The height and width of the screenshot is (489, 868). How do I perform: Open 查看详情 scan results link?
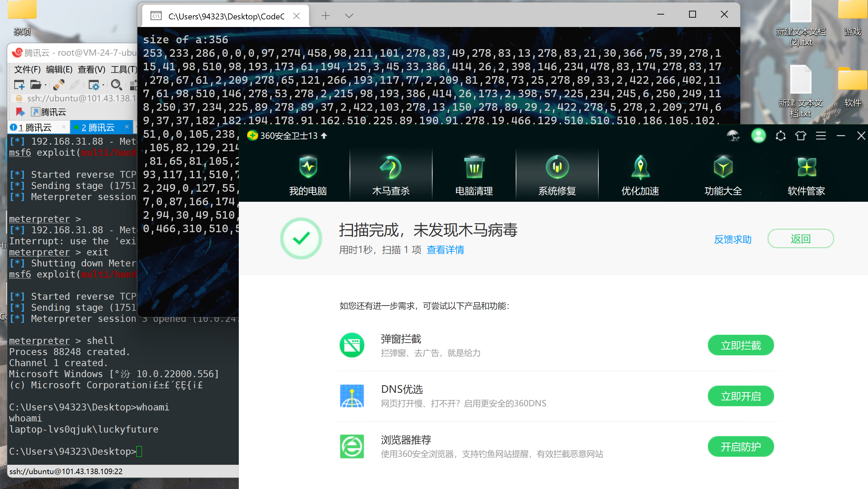point(445,250)
